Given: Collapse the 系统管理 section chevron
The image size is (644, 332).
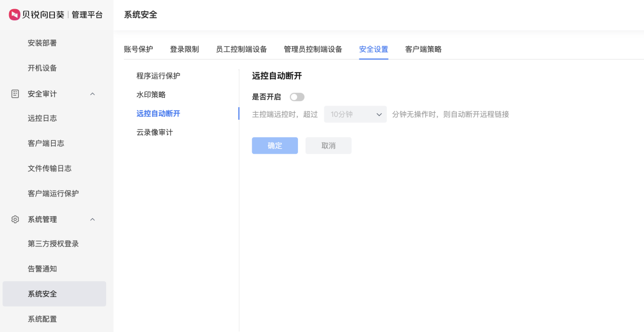Looking at the screenshot, I should tap(92, 219).
